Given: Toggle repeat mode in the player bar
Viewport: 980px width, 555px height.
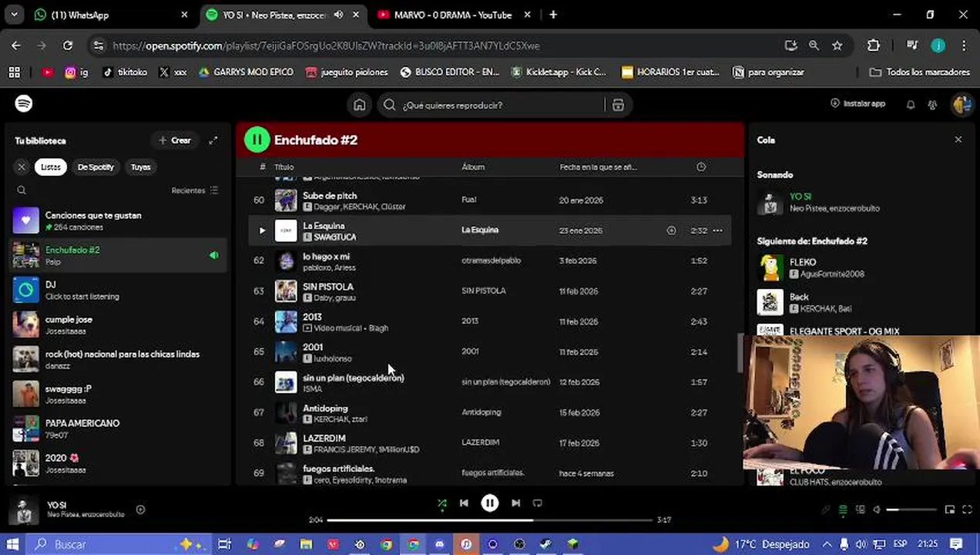Looking at the screenshot, I should coord(538,503).
